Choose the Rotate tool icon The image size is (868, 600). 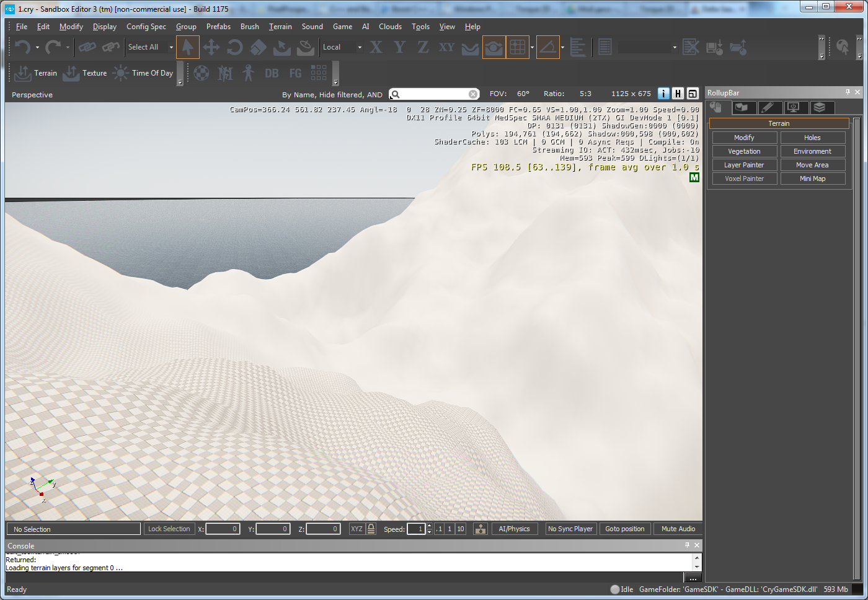(234, 47)
